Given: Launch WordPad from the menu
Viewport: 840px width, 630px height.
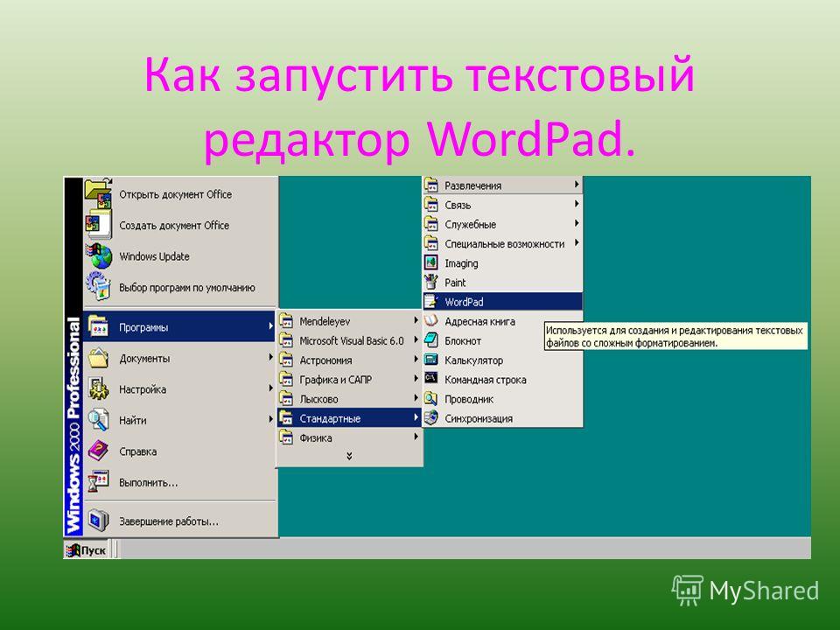Looking at the screenshot, I should (502, 301).
